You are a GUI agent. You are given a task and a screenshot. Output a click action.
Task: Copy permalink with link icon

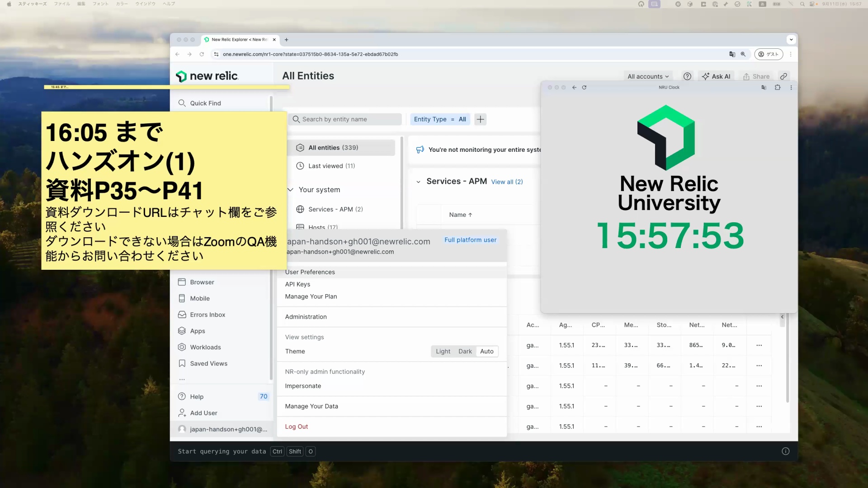pos(783,76)
